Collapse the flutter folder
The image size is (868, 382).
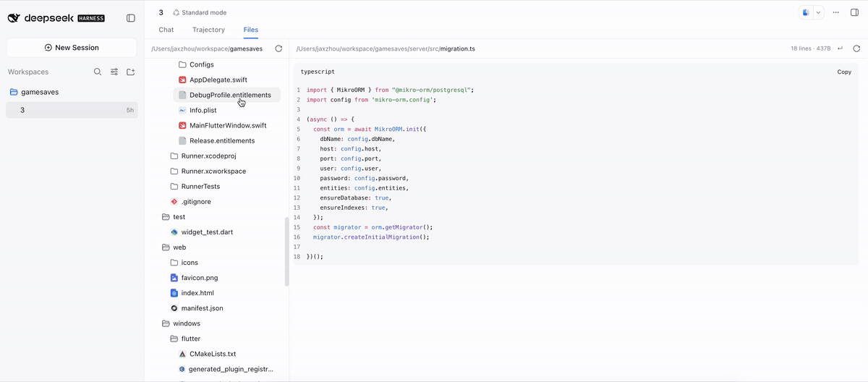click(185, 339)
